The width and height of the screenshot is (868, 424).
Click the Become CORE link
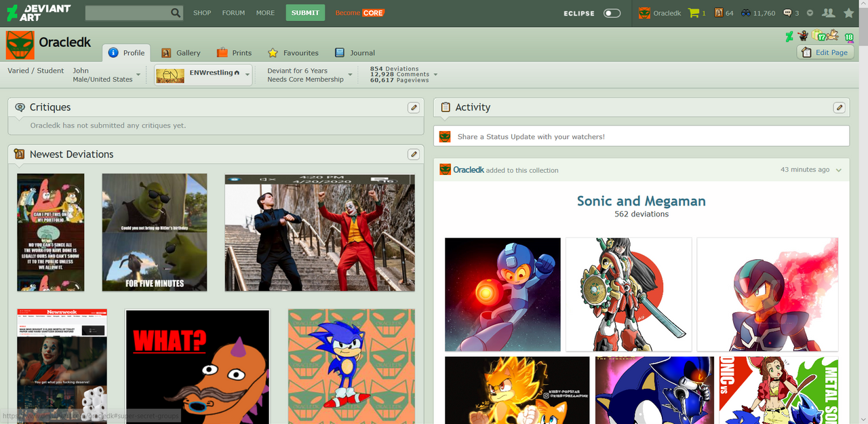point(359,13)
